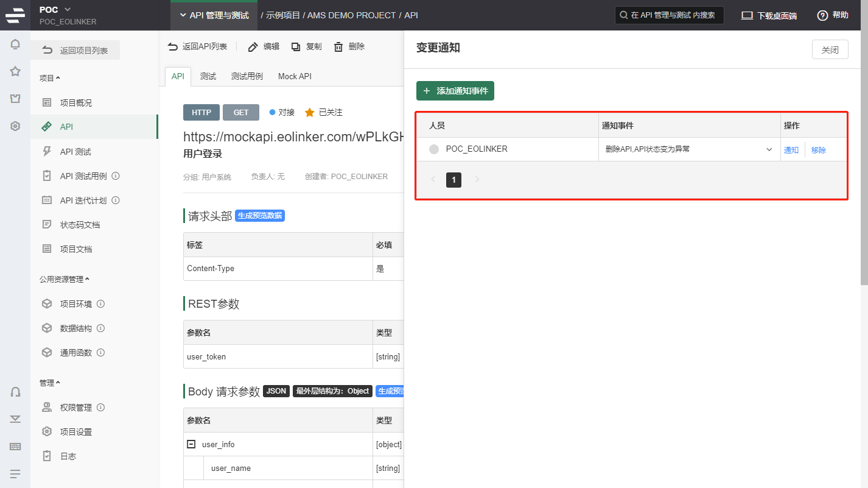Switch to the 测试用例 tab

coord(247,76)
